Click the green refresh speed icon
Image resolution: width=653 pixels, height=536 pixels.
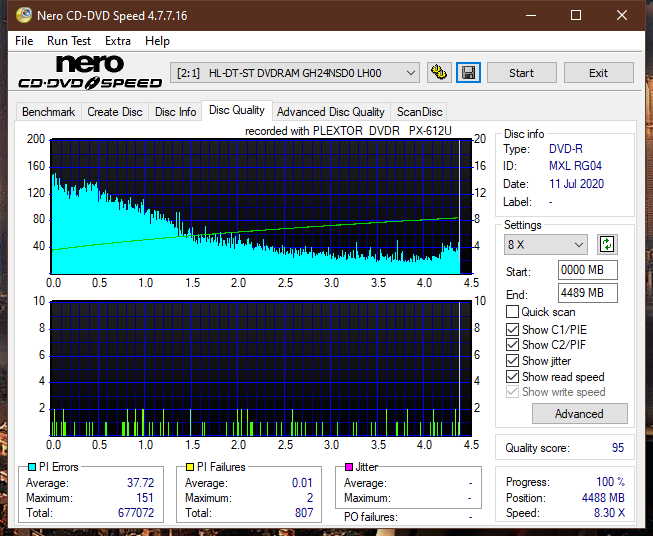(x=607, y=244)
